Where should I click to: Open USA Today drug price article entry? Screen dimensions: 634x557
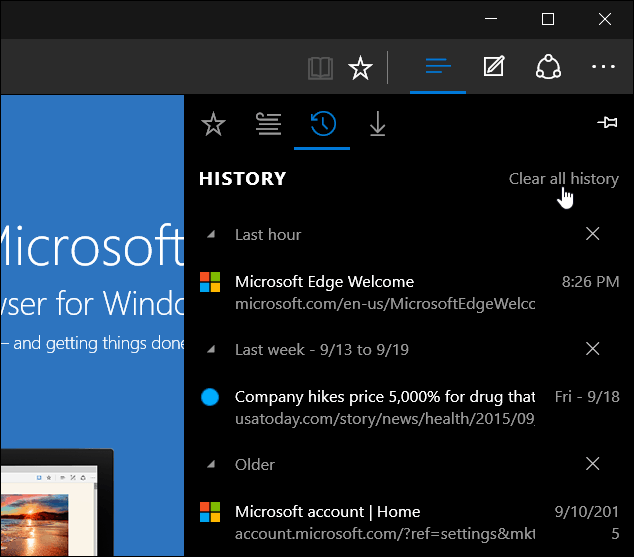409,407
